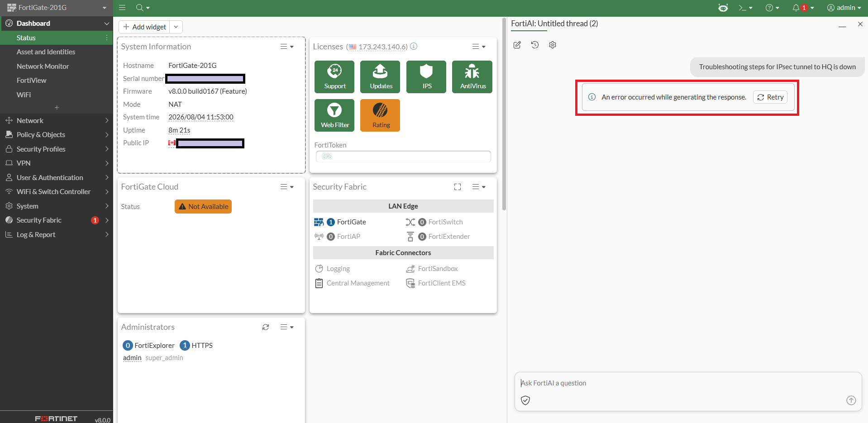Click the Updates license tile
Screen dimensions: 868x423
tap(381, 77)
